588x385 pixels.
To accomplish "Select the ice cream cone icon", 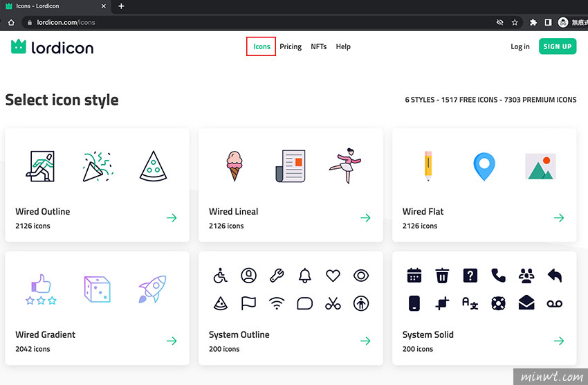I will (235, 166).
